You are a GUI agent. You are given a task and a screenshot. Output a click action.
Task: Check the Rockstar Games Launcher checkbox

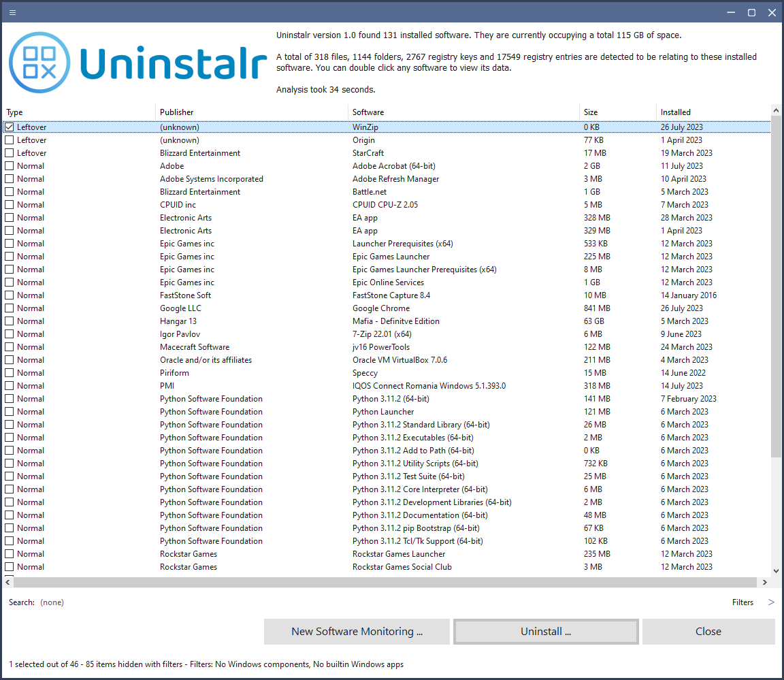pos(10,554)
